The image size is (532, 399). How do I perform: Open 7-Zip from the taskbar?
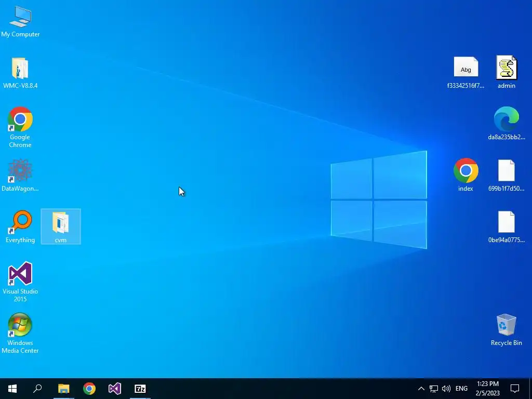coord(140,389)
